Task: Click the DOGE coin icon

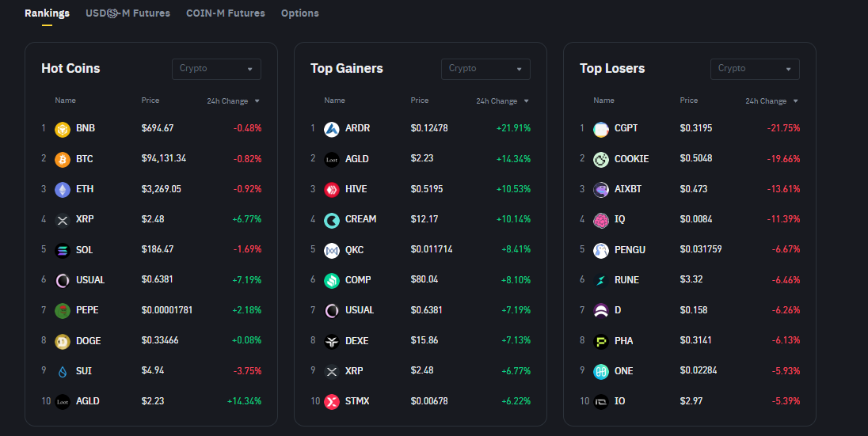Action: pos(62,341)
